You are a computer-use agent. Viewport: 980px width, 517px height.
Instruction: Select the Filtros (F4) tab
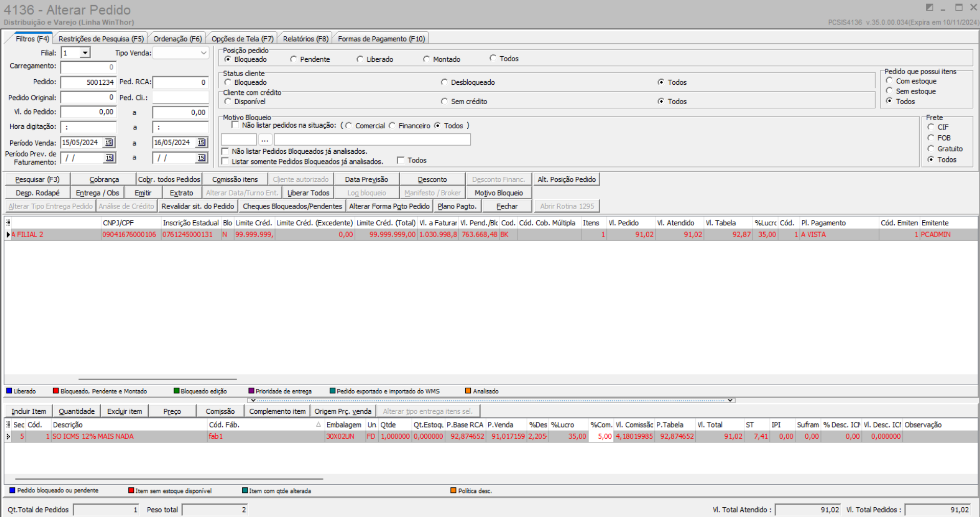pyautogui.click(x=32, y=39)
